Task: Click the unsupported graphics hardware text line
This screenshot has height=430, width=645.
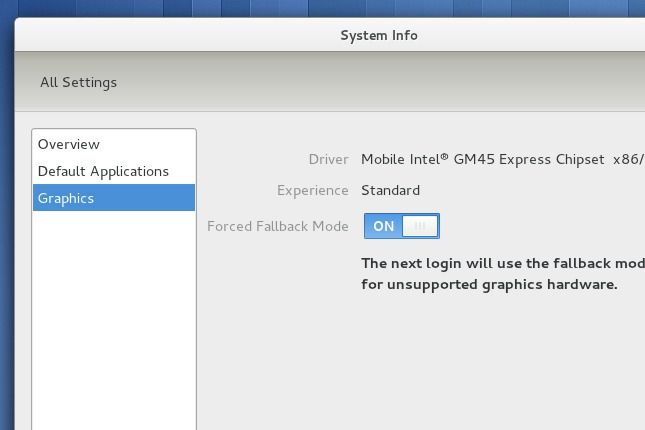Action: click(489, 284)
